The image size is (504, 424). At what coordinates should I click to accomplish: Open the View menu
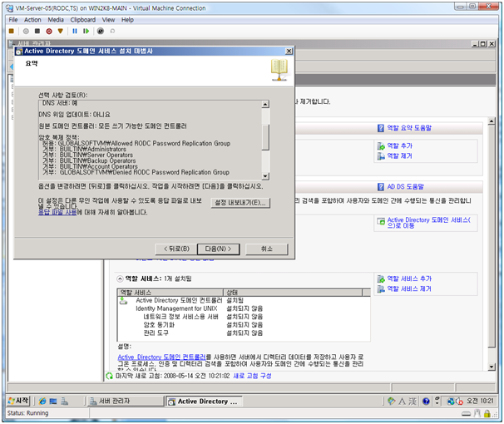[x=108, y=20]
